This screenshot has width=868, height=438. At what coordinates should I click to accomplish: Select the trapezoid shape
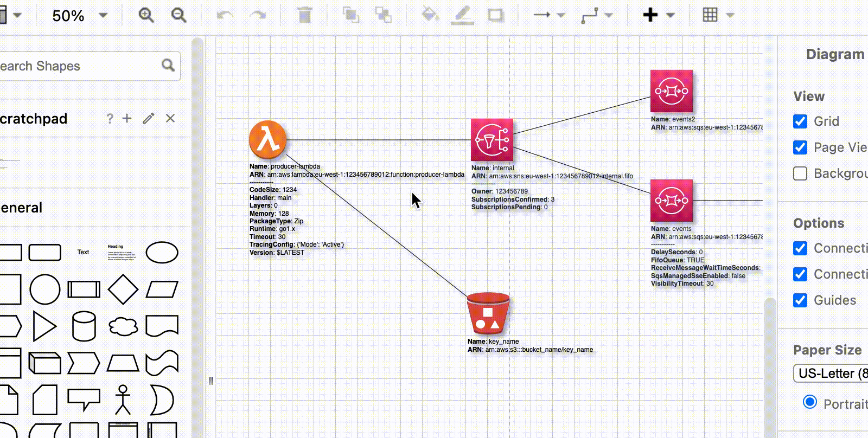[123, 363]
